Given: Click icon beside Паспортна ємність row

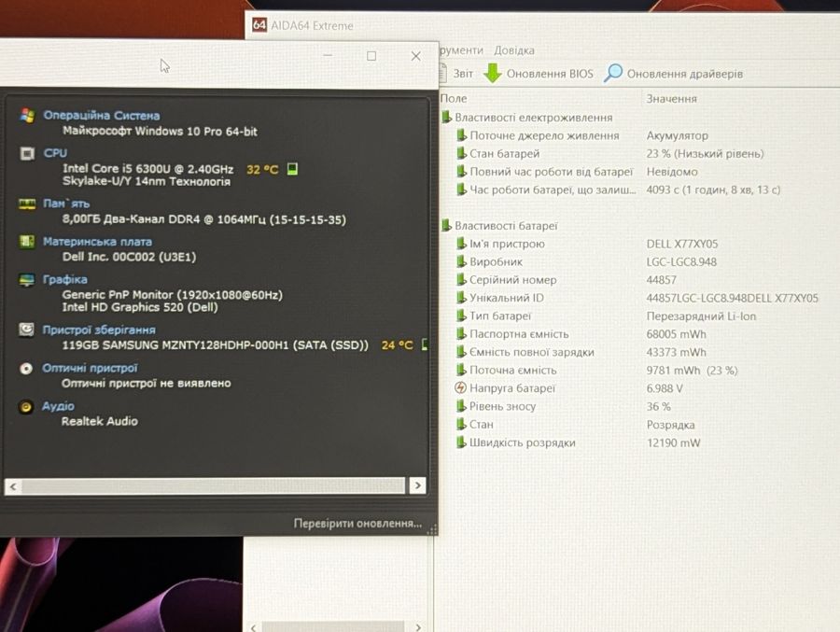Looking at the screenshot, I should [461, 334].
